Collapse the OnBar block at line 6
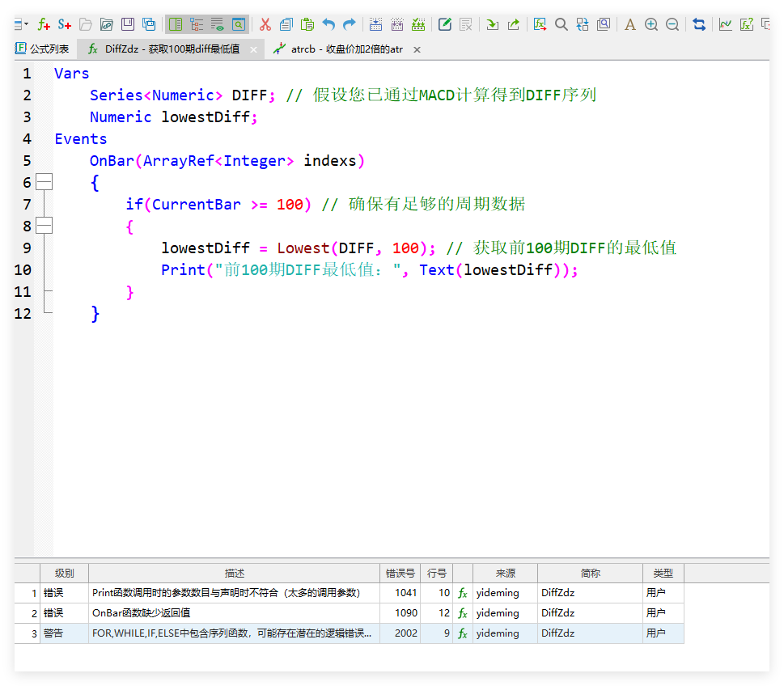 44,183
